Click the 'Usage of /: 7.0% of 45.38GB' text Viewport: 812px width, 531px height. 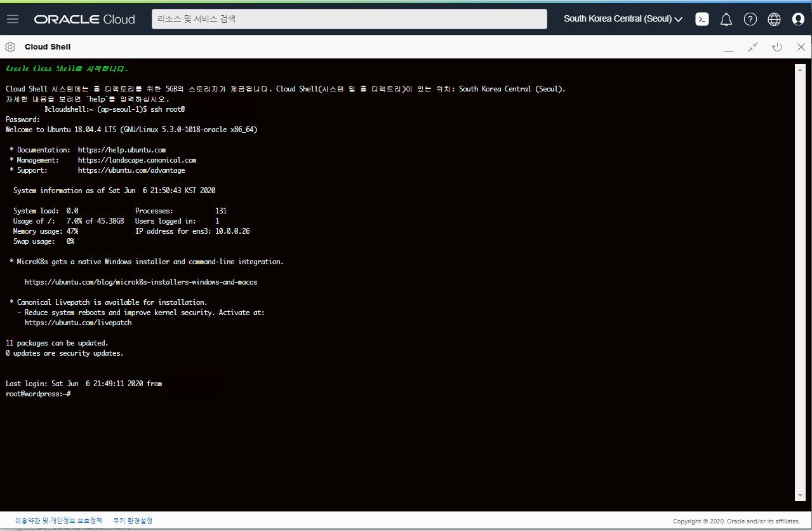[69, 221]
